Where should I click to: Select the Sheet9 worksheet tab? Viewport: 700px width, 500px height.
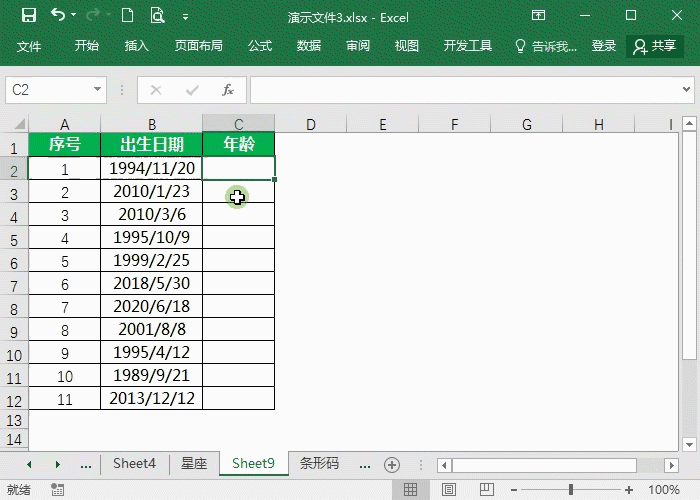pos(253,463)
